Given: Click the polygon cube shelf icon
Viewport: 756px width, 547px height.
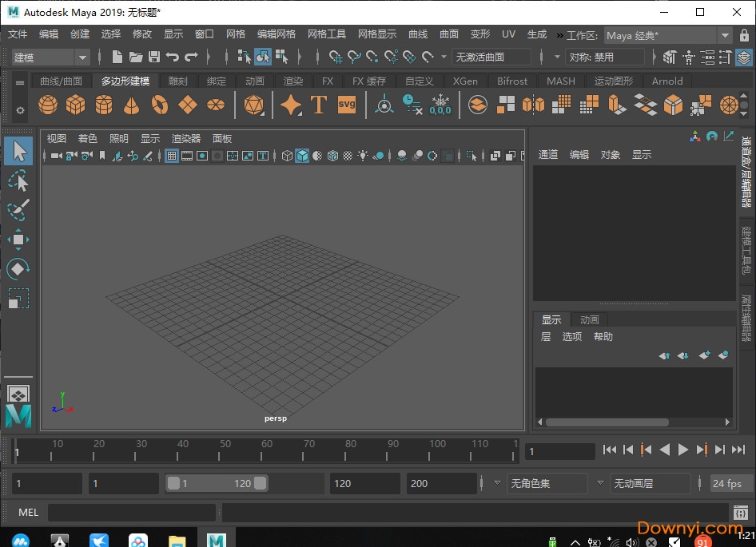Looking at the screenshot, I should (x=76, y=105).
